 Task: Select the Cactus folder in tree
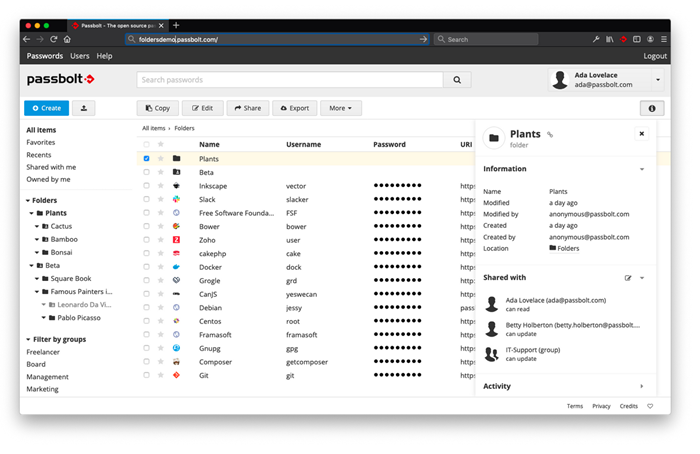tap(61, 226)
